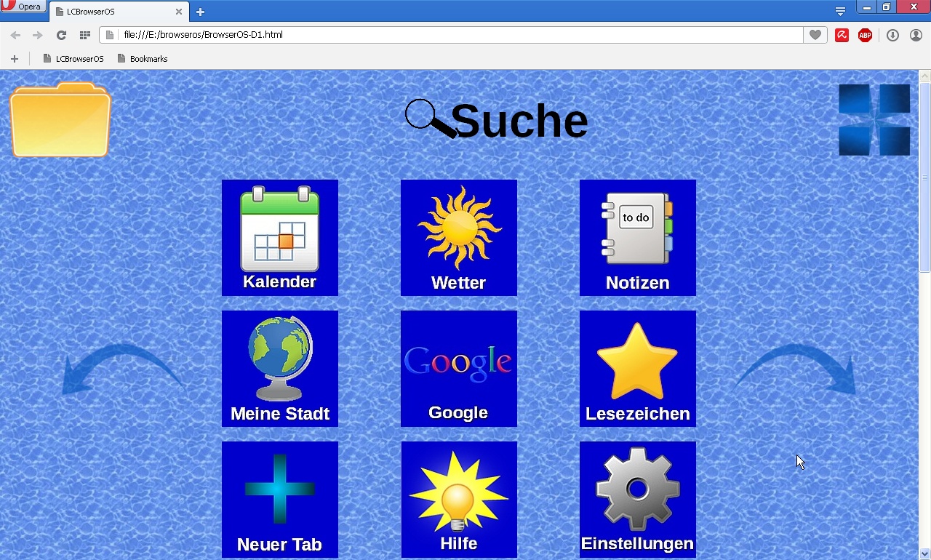
Task: Open the Adblock Plus ABP extension
Action: (x=865, y=35)
